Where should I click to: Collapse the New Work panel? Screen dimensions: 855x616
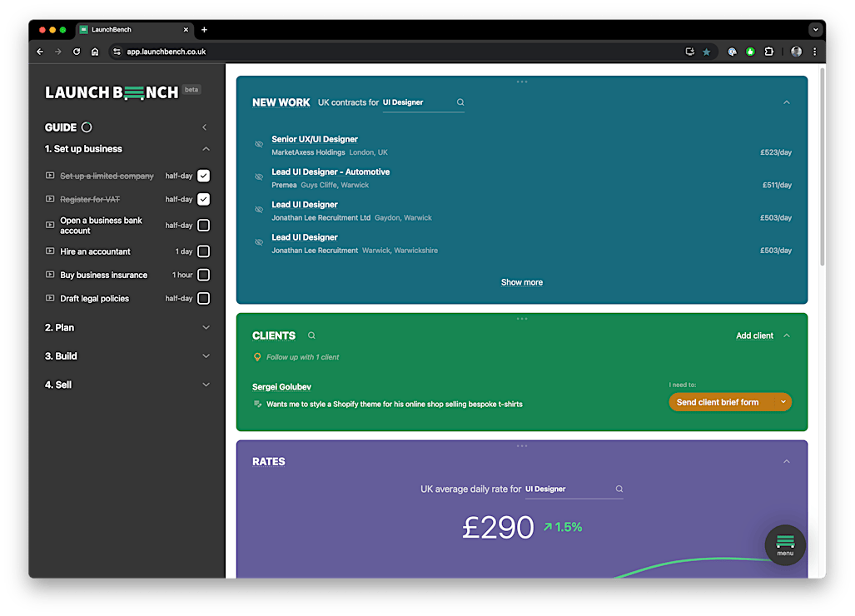pos(787,102)
